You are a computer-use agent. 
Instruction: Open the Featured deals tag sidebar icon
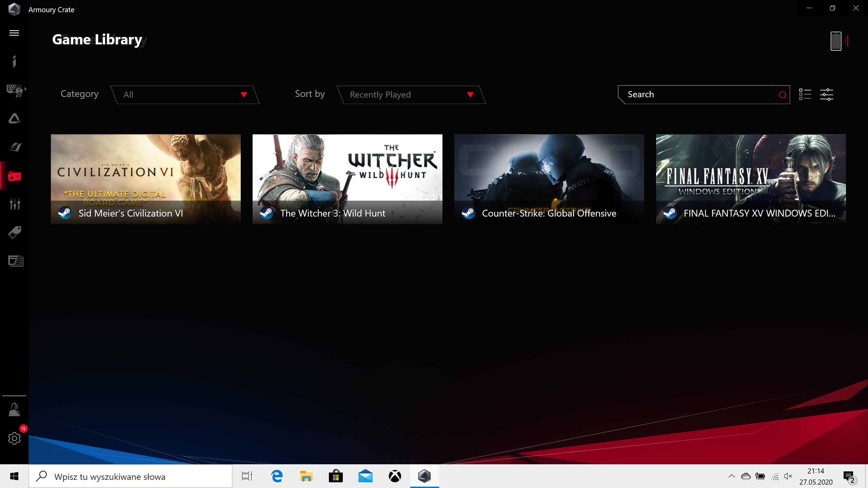15,232
